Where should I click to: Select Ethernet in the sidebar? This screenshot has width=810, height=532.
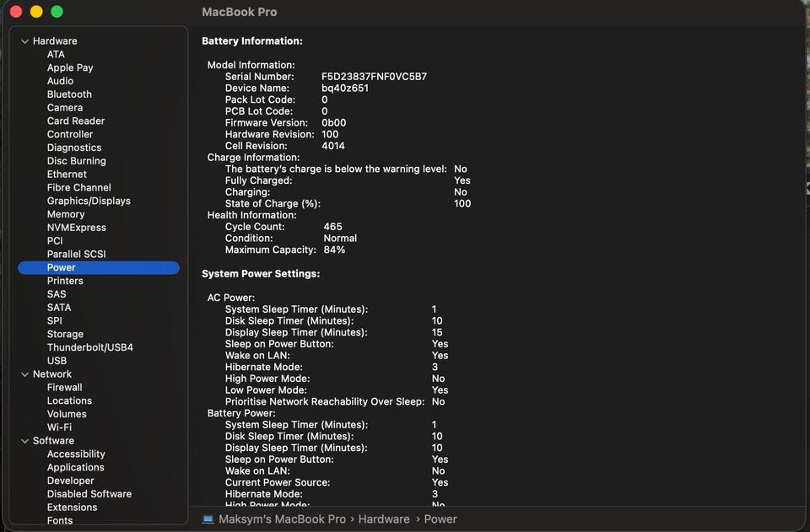[x=67, y=175]
